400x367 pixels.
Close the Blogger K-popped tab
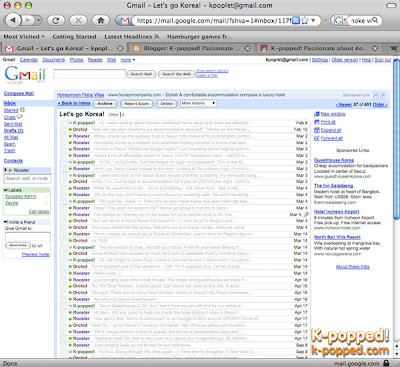tap(248, 48)
